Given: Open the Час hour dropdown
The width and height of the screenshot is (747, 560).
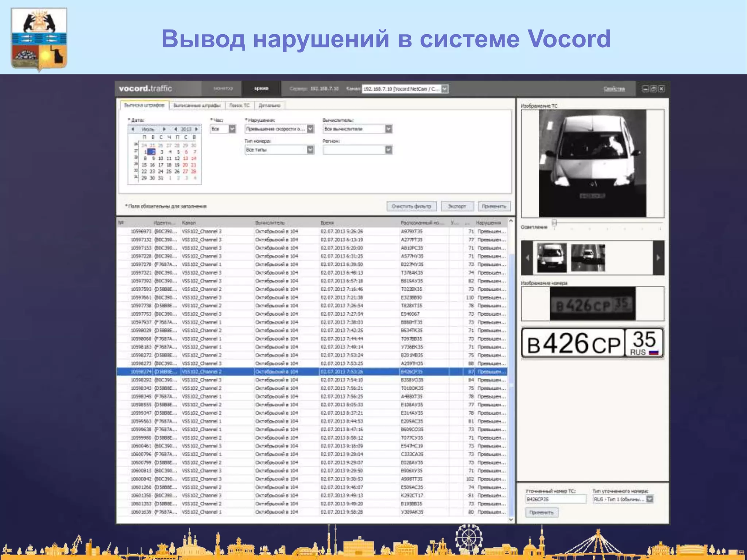Looking at the screenshot, I should [232, 129].
